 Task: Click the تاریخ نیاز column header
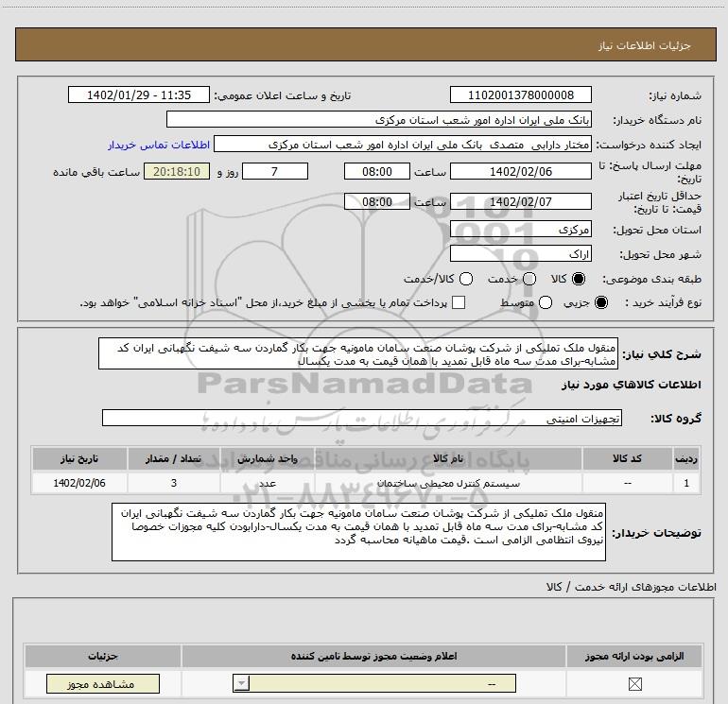click(79, 458)
